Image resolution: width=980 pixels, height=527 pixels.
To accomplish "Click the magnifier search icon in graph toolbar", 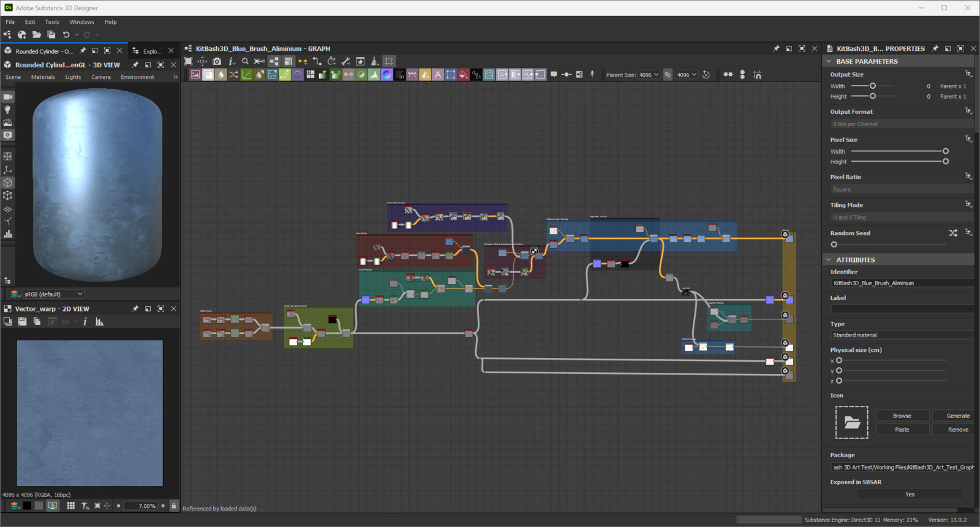I will (x=245, y=61).
